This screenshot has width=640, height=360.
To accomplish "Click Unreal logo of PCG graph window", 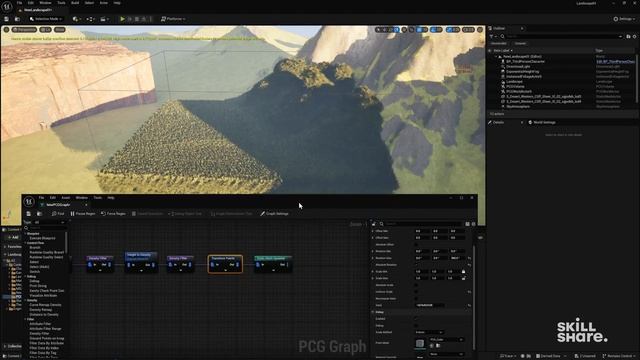I will (x=29, y=201).
